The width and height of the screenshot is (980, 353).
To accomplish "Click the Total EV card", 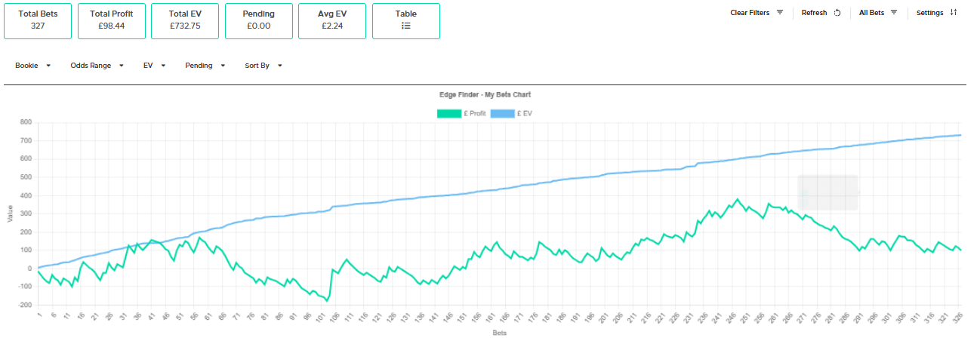I will pyautogui.click(x=185, y=20).
